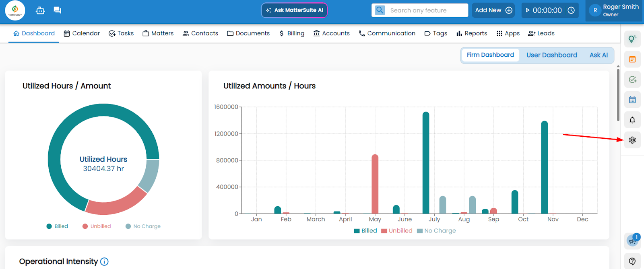The height and width of the screenshot is (269, 644).
Task: Open the Apps navigation menu
Action: (x=508, y=33)
